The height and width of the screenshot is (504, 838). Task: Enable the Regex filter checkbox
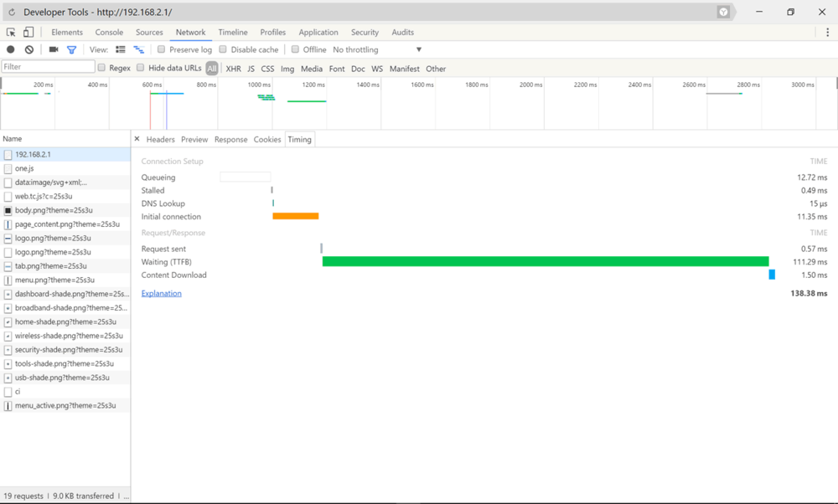(102, 68)
